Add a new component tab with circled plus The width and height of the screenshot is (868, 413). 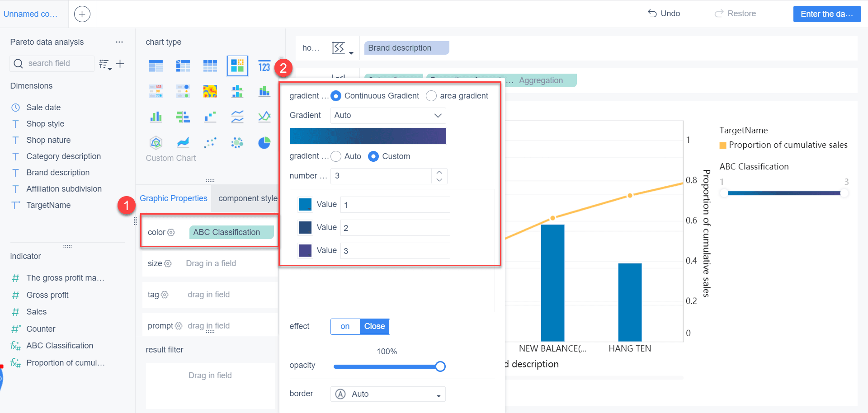coord(82,14)
